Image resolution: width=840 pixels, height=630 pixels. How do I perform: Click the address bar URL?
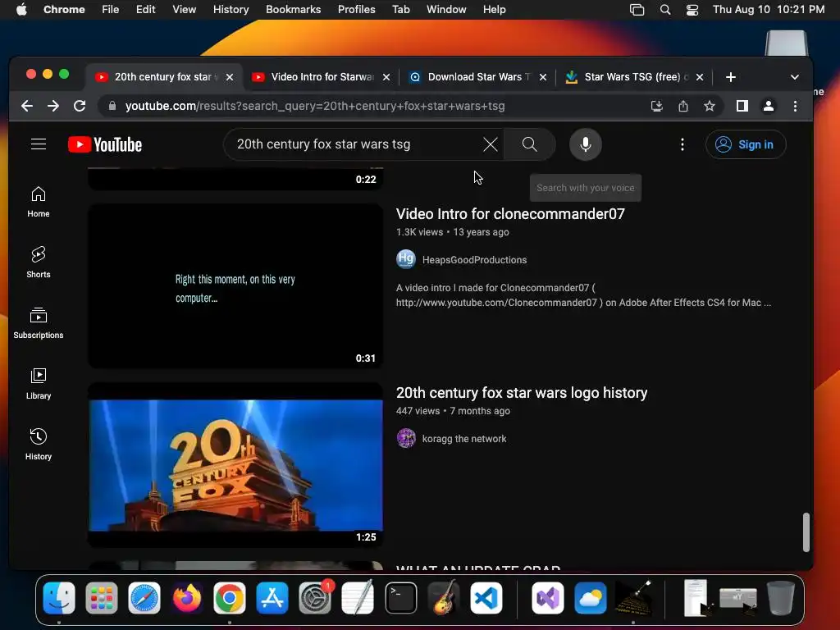315,106
